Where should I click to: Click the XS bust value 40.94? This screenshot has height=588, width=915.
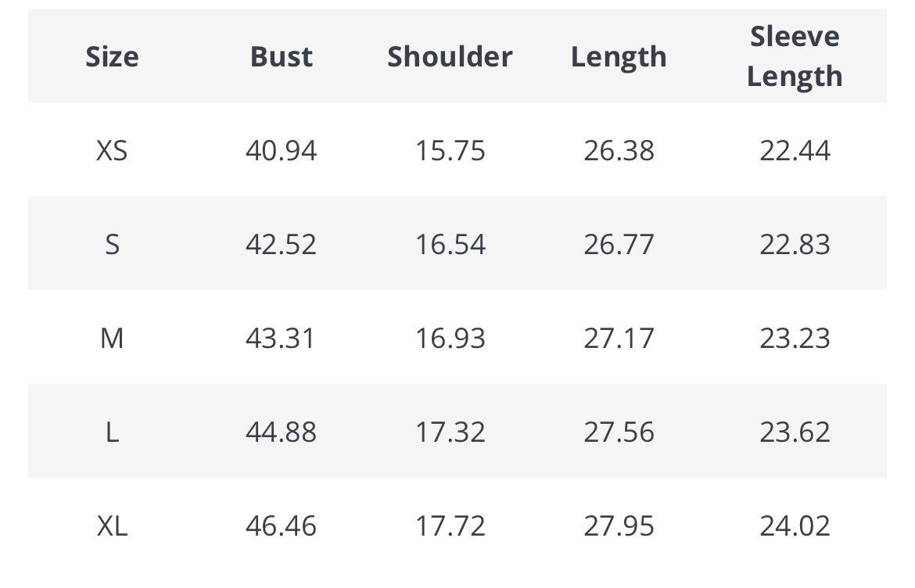coord(281,150)
